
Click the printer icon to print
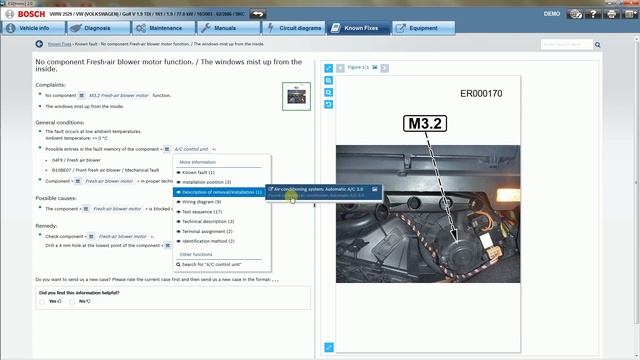click(611, 14)
